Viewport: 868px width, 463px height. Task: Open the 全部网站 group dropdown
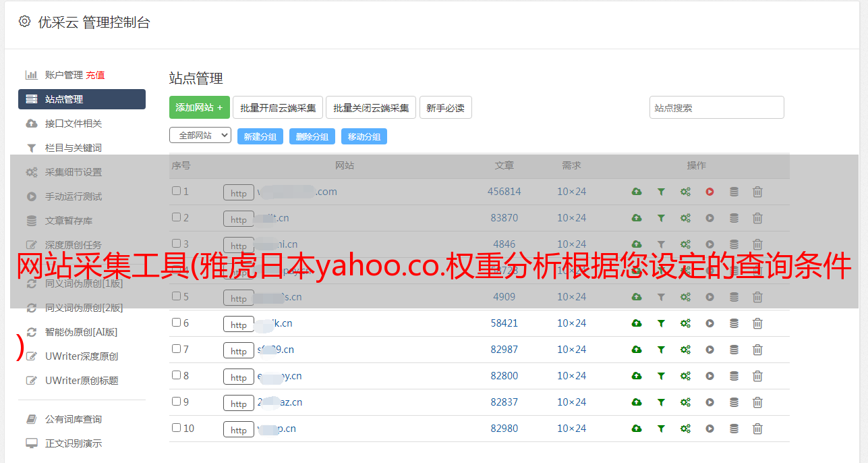200,136
